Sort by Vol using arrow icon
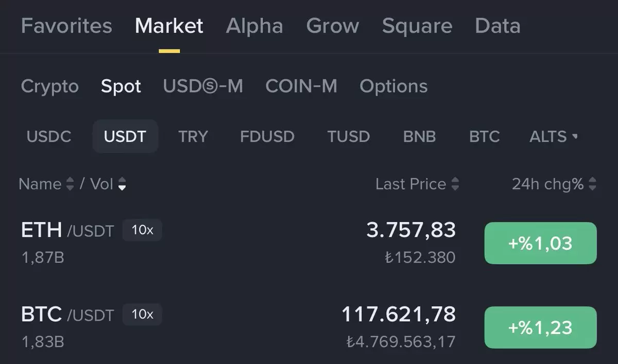Screen dimensions: 618x364 pyautogui.click(x=122, y=184)
